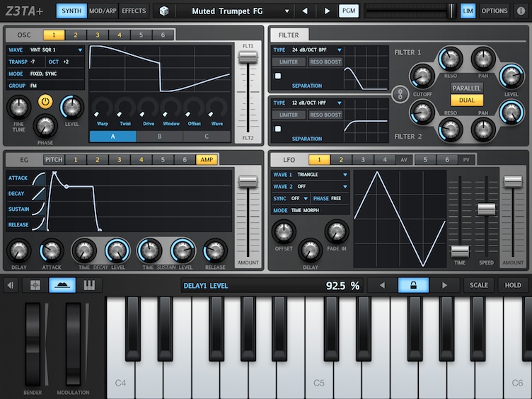The height and width of the screenshot is (399, 532).
Task: Toggle the LIM limiter button
Action: click(x=468, y=11)
